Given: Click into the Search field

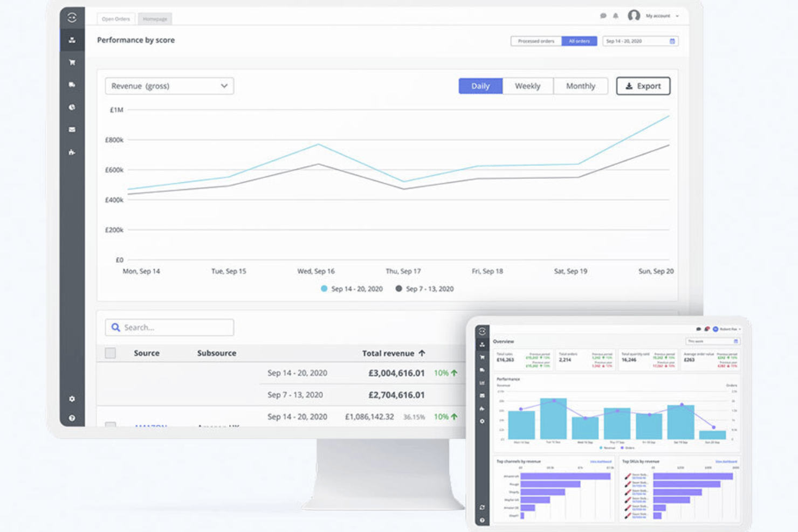Looking at the screenshot, I should pos(169,327).
